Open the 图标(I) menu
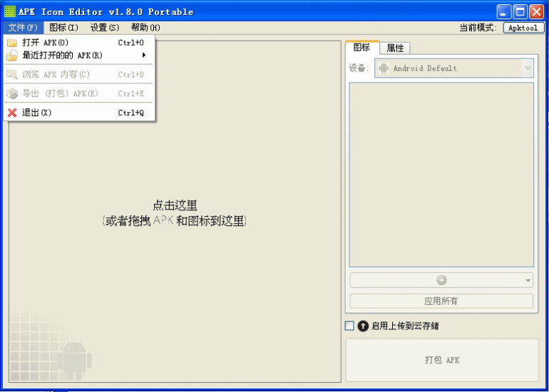Viewport: 549px width, 392px height. click(63, 27)
